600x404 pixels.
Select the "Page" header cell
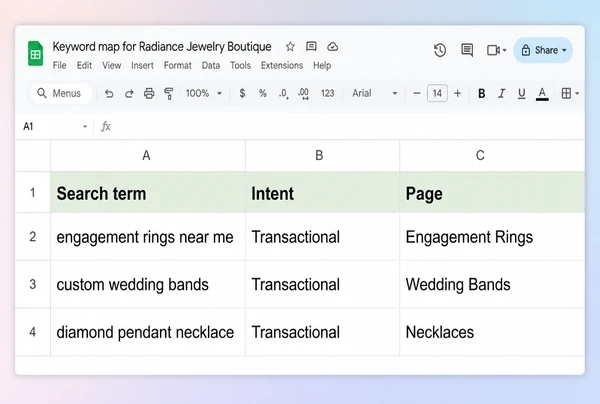point(492,192)
